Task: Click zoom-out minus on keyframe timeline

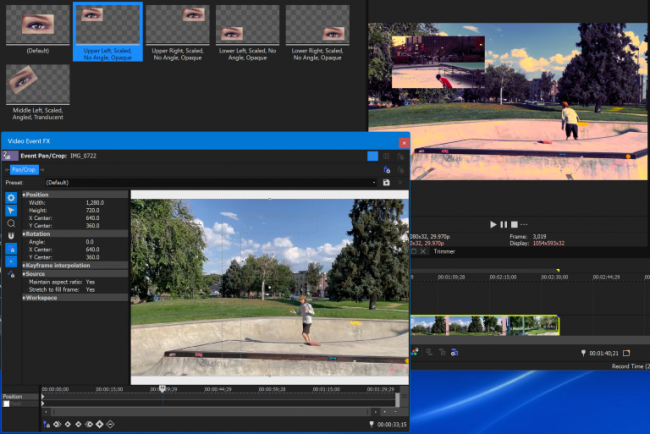Action: [395, 412]
